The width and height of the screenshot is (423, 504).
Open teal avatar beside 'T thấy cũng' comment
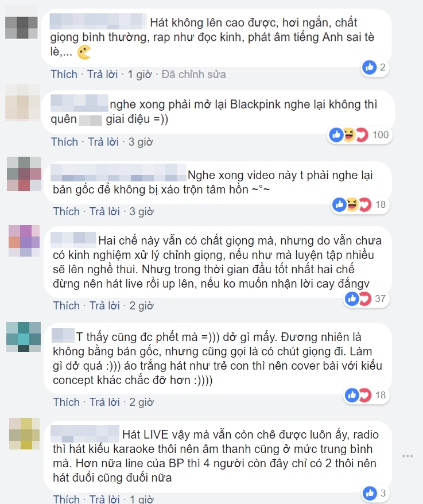click(x=24, y=337)
